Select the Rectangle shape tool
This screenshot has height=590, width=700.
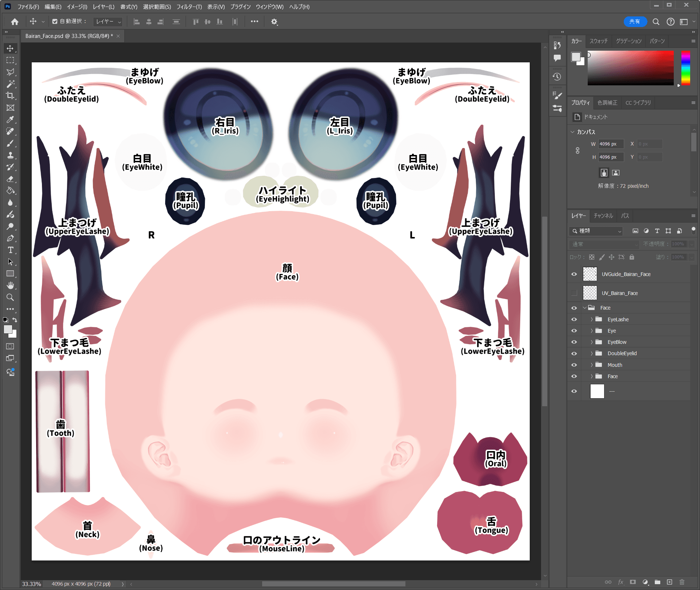[x=10, y=274]
